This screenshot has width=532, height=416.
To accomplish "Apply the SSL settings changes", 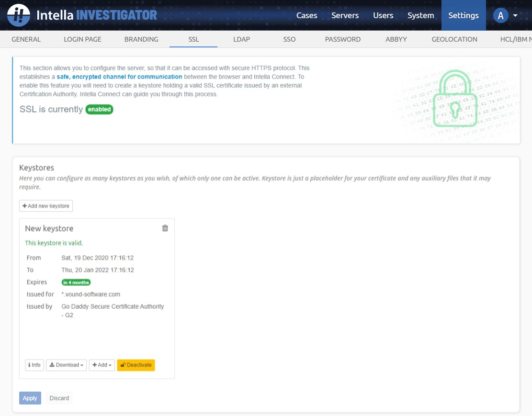I will point(30,398).
